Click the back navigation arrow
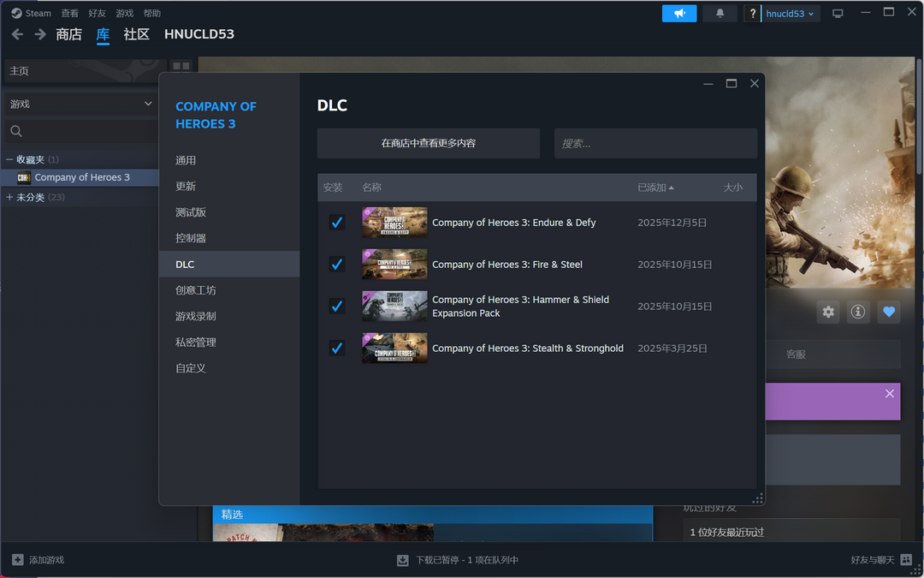 click(x=17, y=34)
